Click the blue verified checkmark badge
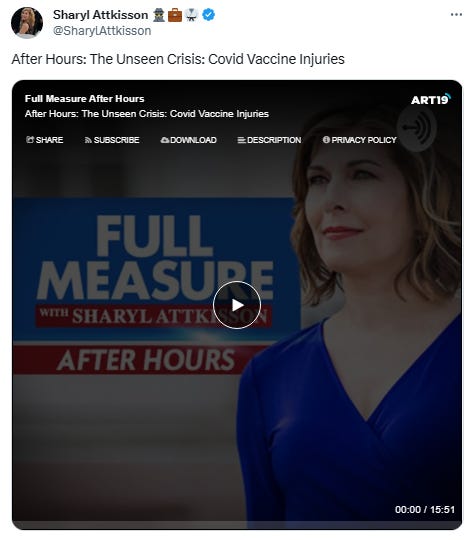This screenshot has height=540, width=469. pyautogui.click(x=208, y=15)
